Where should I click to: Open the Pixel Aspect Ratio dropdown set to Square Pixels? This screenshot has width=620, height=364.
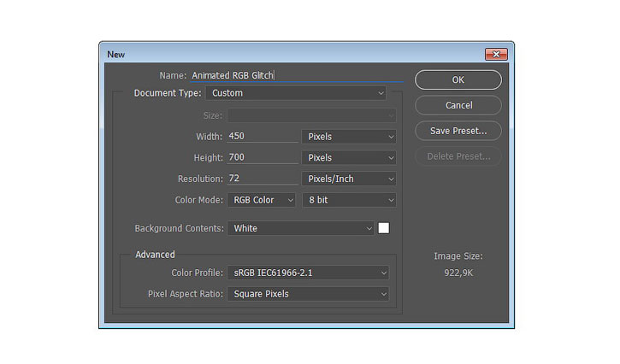(308, 294)
